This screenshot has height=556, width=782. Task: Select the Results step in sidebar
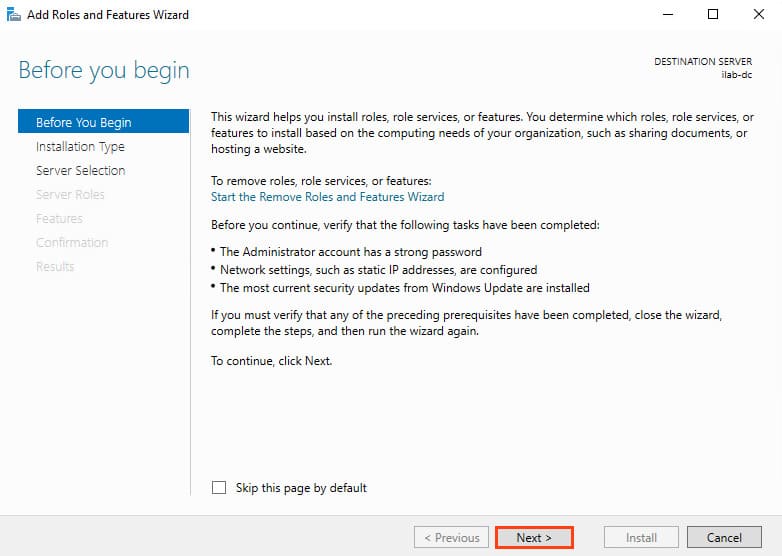55,266
